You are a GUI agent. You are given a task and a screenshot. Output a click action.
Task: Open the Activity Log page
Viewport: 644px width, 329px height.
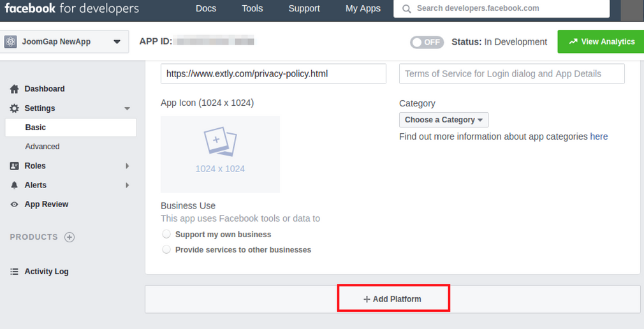pyautogui.click(x=47, y=272)
